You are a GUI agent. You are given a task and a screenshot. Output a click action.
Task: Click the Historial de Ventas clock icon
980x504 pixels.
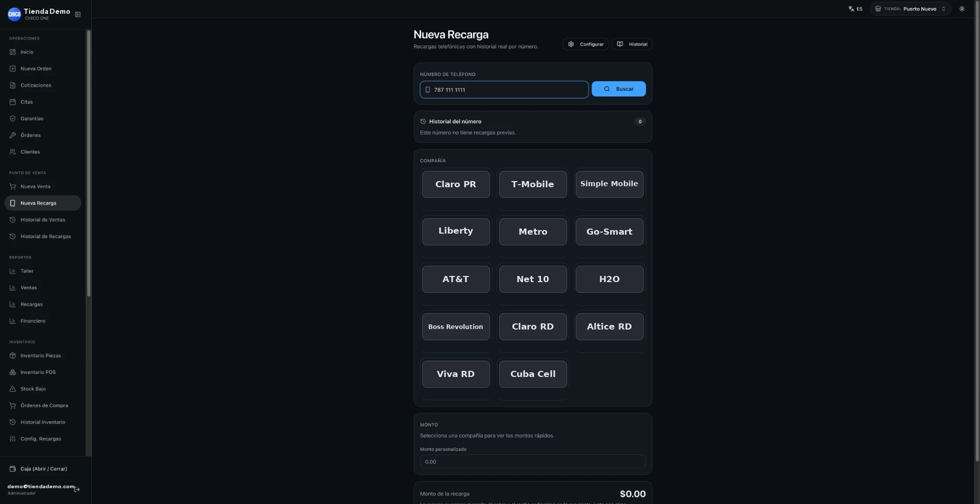pyautogui.click(x=13, y=220)
